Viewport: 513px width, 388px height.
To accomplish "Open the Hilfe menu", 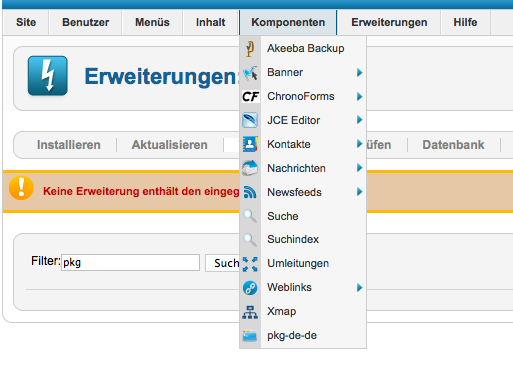I will pos(465,22).
